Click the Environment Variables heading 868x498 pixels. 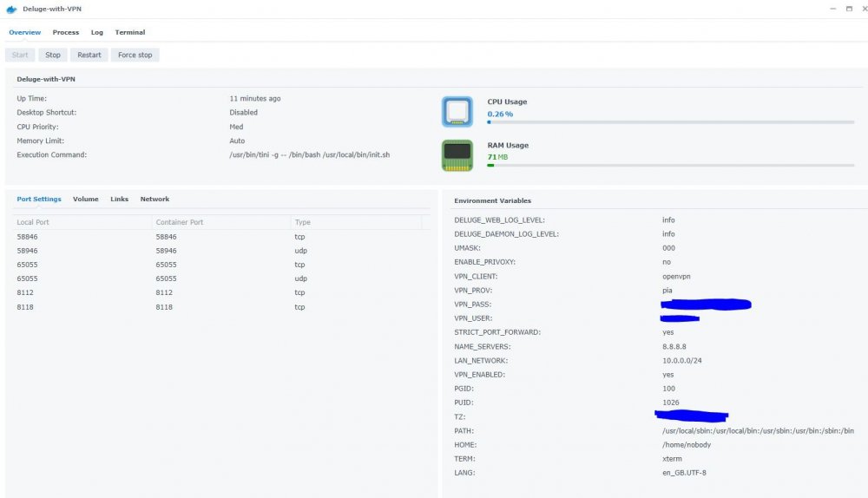coord(492,201)
